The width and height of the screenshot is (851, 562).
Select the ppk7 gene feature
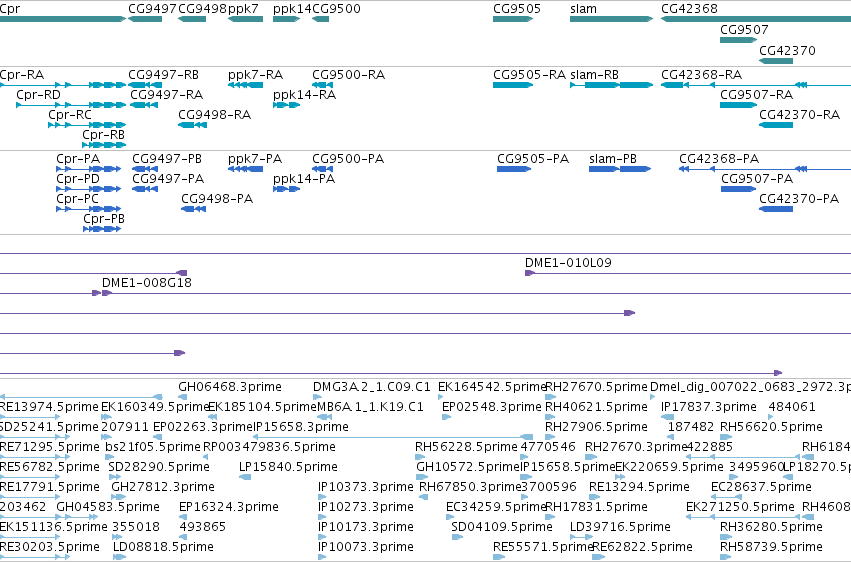[245, 19]
